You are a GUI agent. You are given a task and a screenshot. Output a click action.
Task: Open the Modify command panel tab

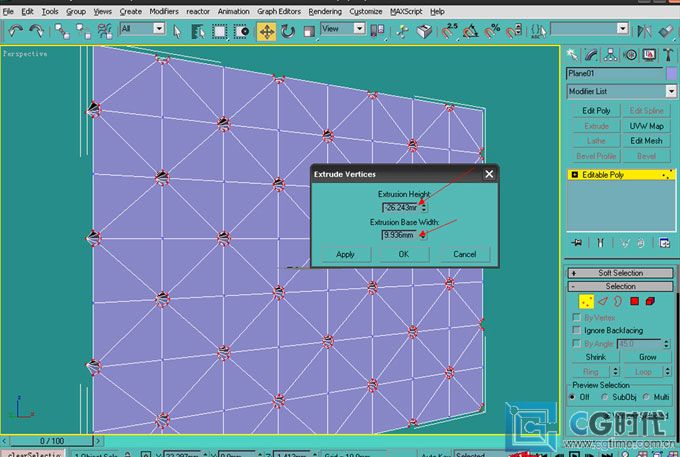(x=592, y=55)
